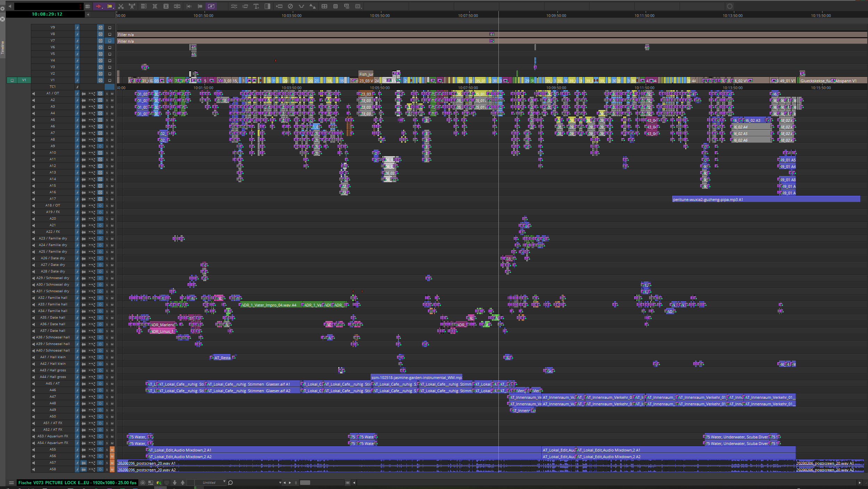Select the A53 / Aquarium FX track

[53, 436]
